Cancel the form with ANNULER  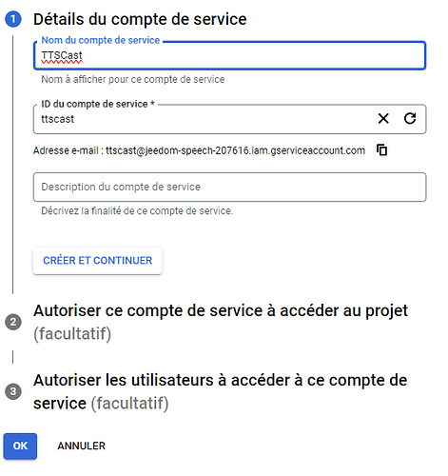click(81, 446)
